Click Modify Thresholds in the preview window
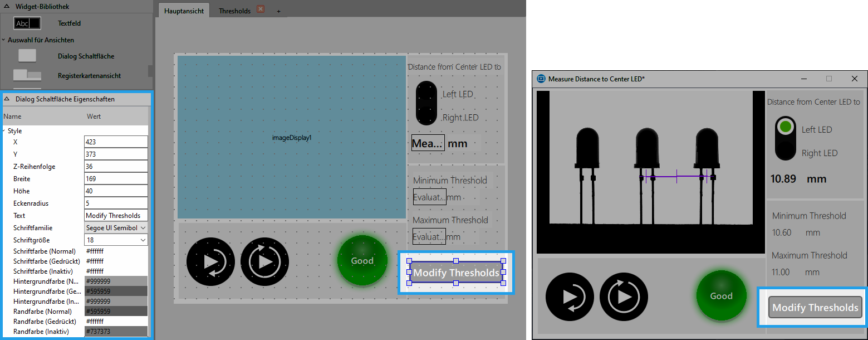The height and width of the screenshot is (340, 868). (815, 307)
